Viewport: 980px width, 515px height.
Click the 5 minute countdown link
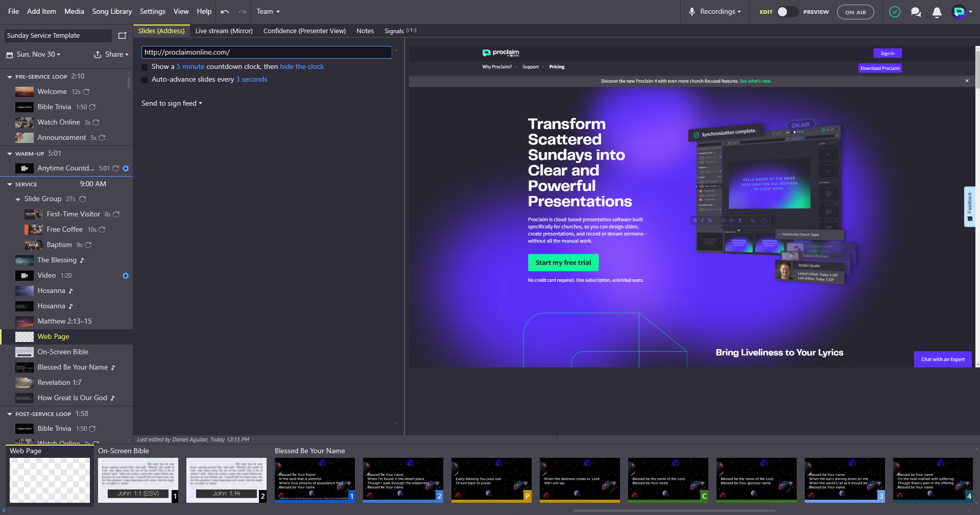190,67
